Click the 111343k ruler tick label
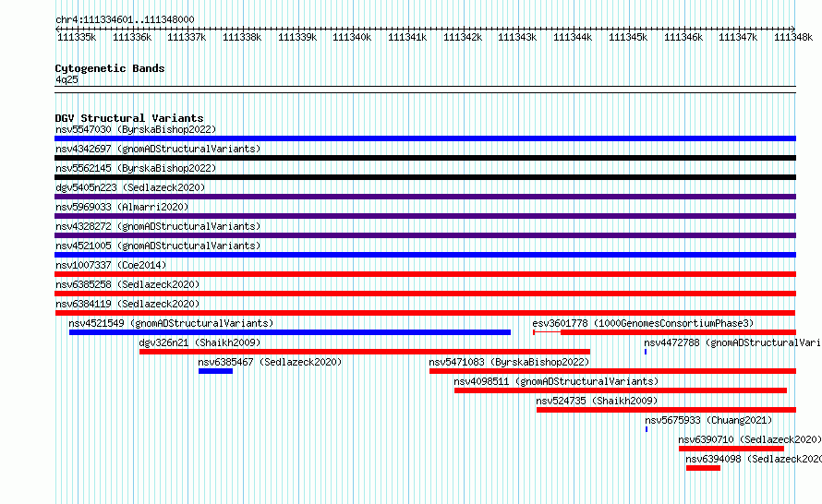 (x=517, y=37)
